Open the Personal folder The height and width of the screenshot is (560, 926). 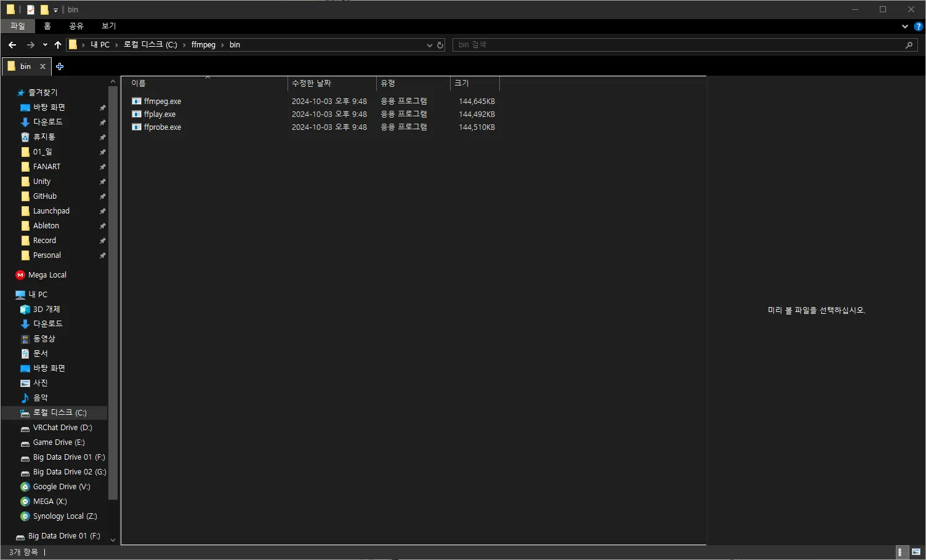click(47, 255)
